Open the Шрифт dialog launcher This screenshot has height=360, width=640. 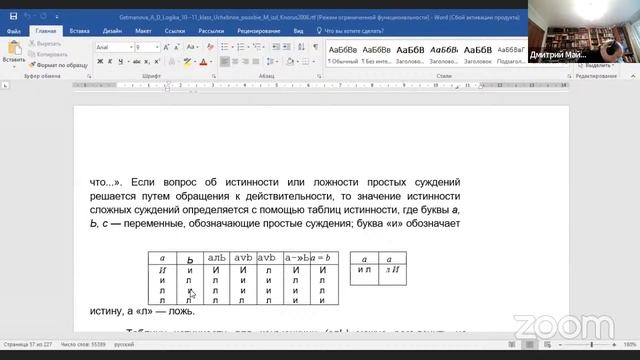click(213, 76)
